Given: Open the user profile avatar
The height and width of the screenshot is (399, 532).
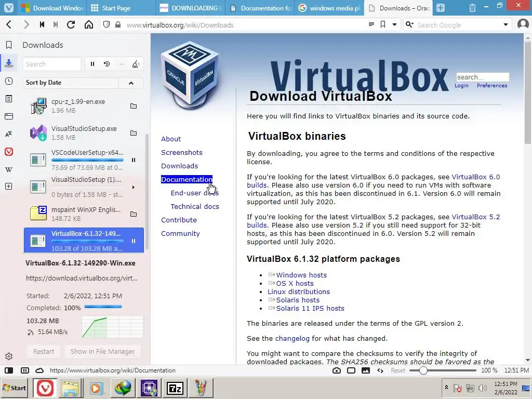Looking at the screenshot, I should coord(523,24).
